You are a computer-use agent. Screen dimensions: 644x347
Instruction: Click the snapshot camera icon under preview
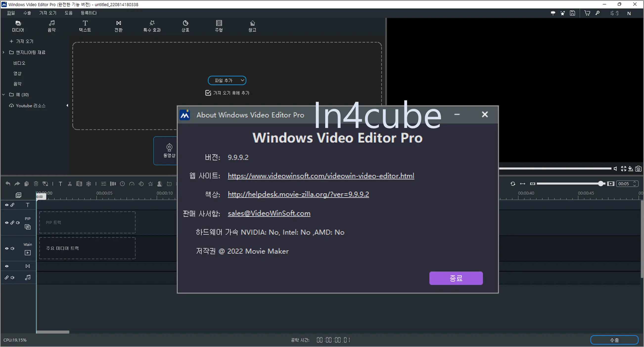pyautogui.click(x=638, y=169)
